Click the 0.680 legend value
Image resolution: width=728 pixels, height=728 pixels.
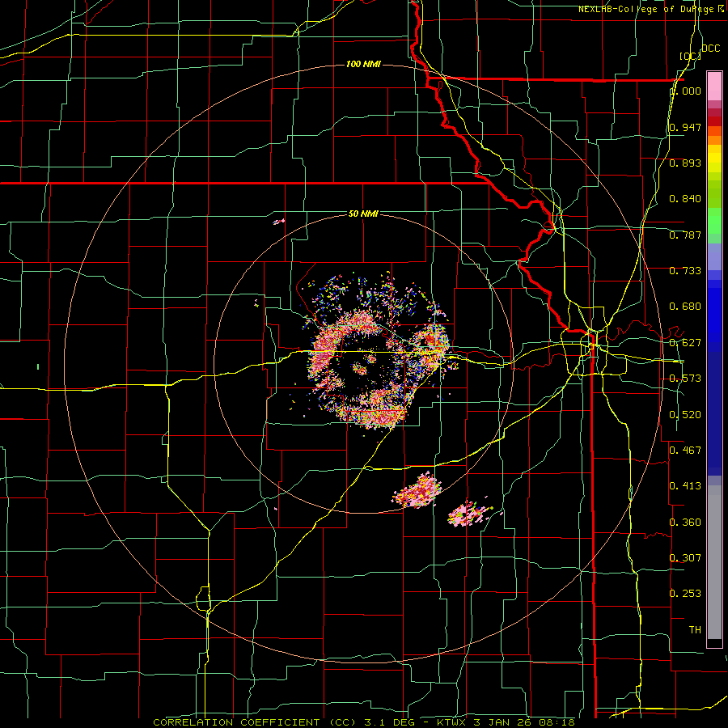[x=685, y=307]
